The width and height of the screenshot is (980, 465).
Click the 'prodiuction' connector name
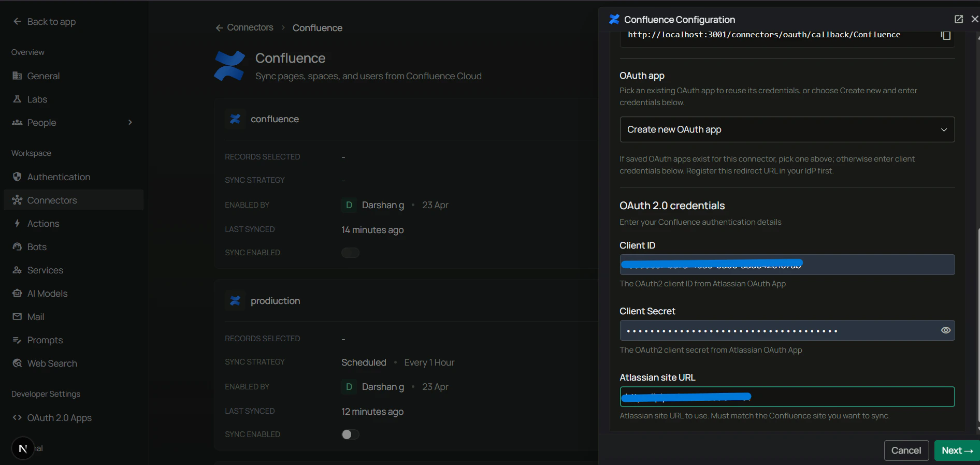(x=276, y=301)
